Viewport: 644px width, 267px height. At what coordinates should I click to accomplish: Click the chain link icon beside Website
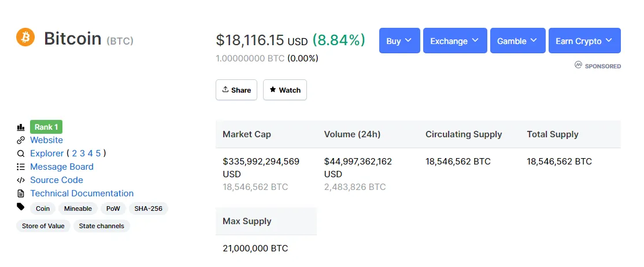tap(21, 140)
